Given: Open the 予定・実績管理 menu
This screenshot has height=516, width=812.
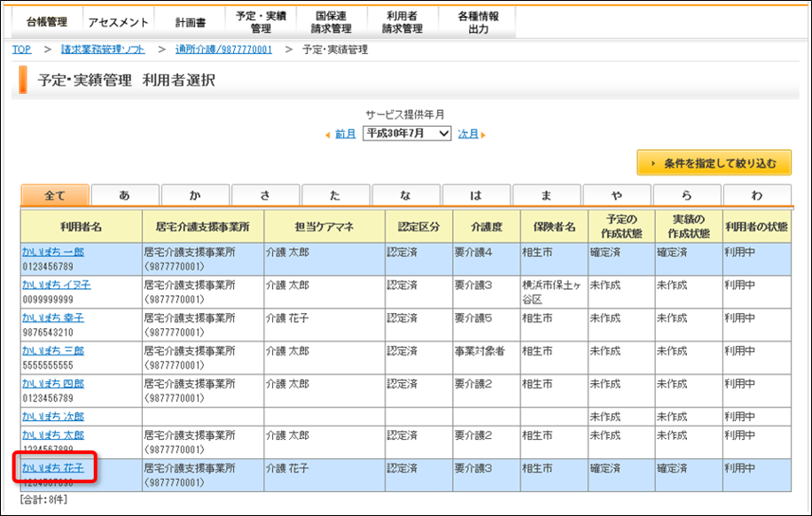Looking at the screenshot, I should tap(261, 22).
